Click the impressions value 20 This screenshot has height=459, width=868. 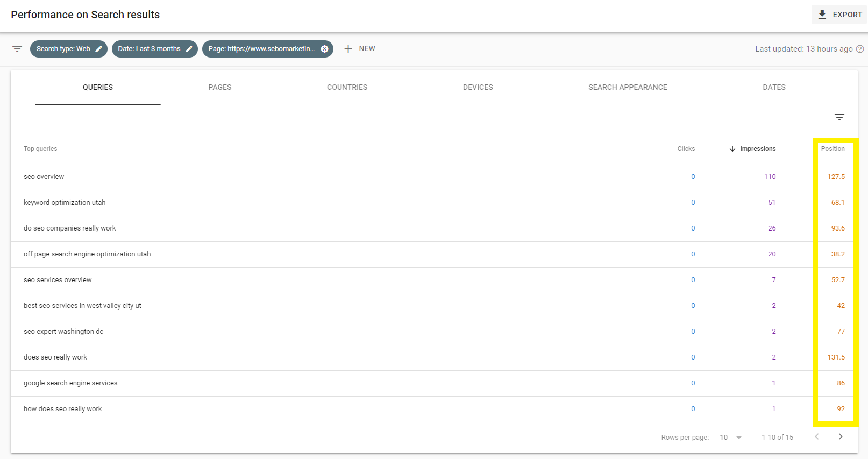772,254
